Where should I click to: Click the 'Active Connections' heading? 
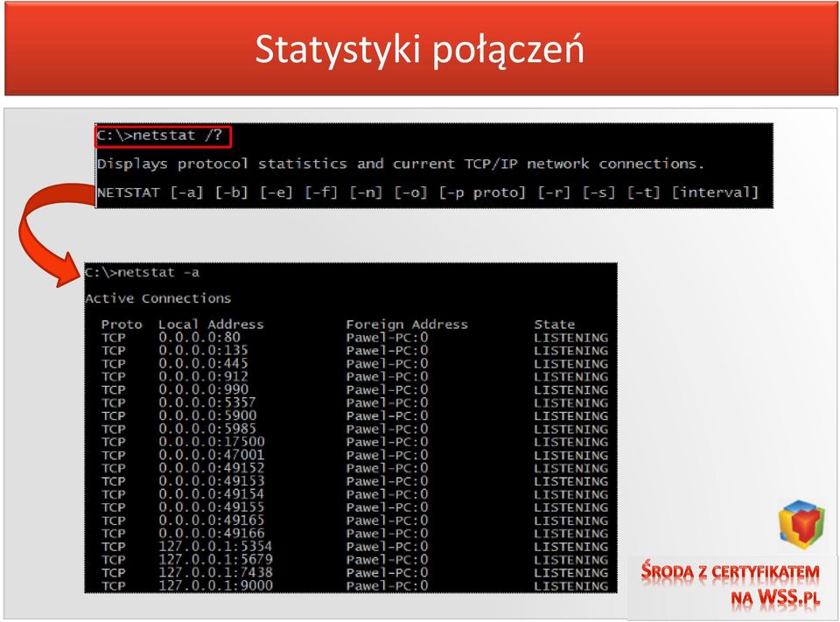158,298
